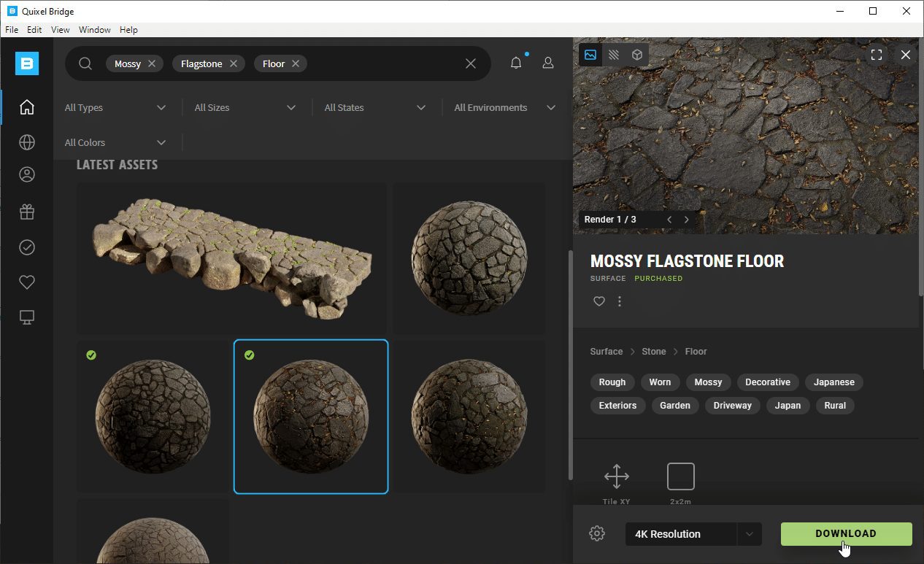Click the Japanese tag chip
924x564 pixels.
coord(833,382)
